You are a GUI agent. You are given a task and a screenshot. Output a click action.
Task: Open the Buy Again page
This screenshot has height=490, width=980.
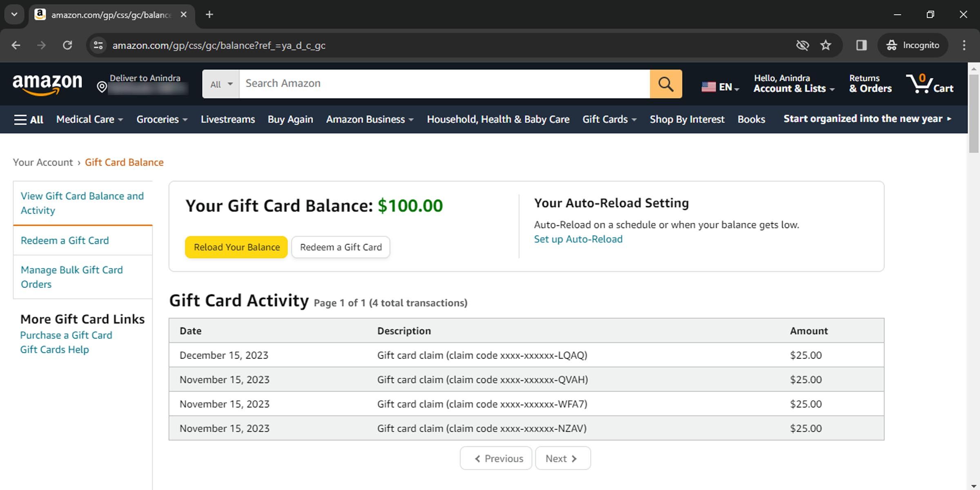pos(290,119)
